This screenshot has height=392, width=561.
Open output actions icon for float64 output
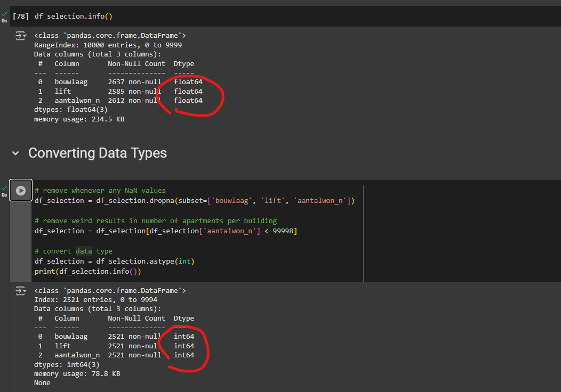tap(20, 36)
